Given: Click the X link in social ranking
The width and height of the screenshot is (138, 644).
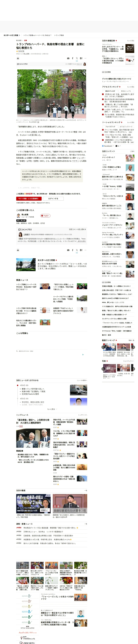Looking at the screenshot, I should (118, 146).
